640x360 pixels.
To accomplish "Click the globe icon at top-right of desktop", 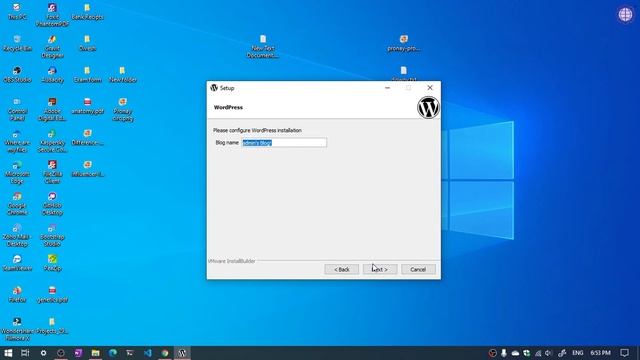I will click(625, 15).
